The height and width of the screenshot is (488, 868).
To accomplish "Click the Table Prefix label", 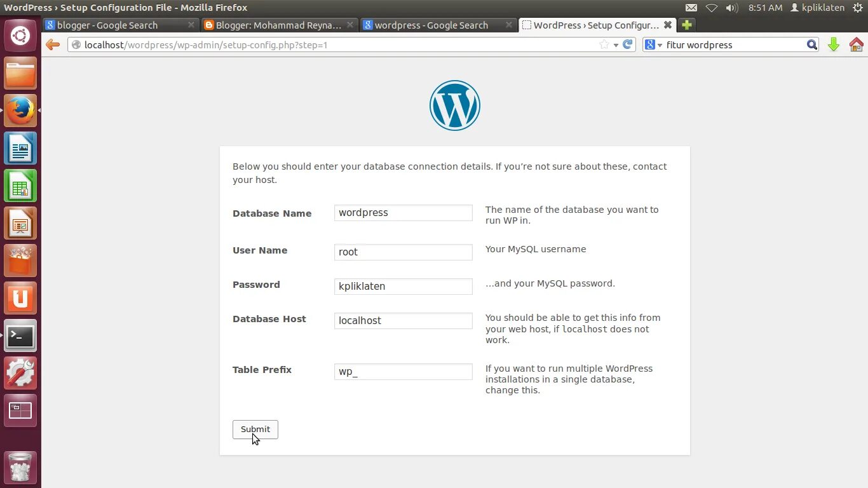I will [262, 370].
